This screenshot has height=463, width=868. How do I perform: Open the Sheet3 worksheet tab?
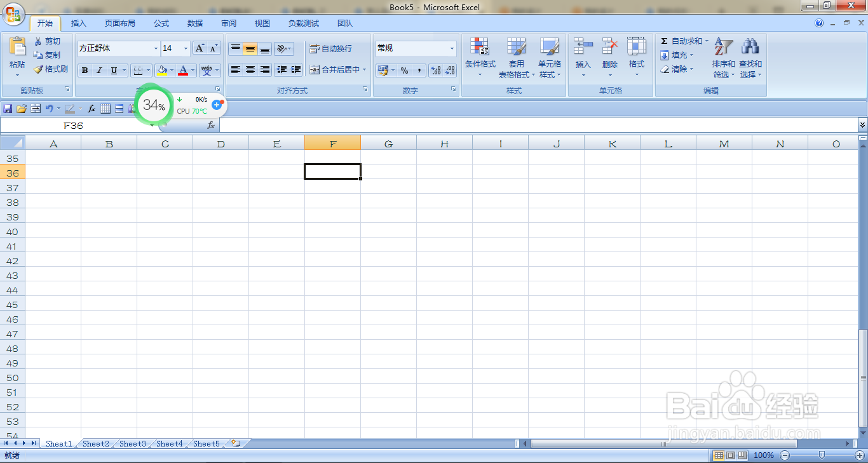(x=133, y=443)
